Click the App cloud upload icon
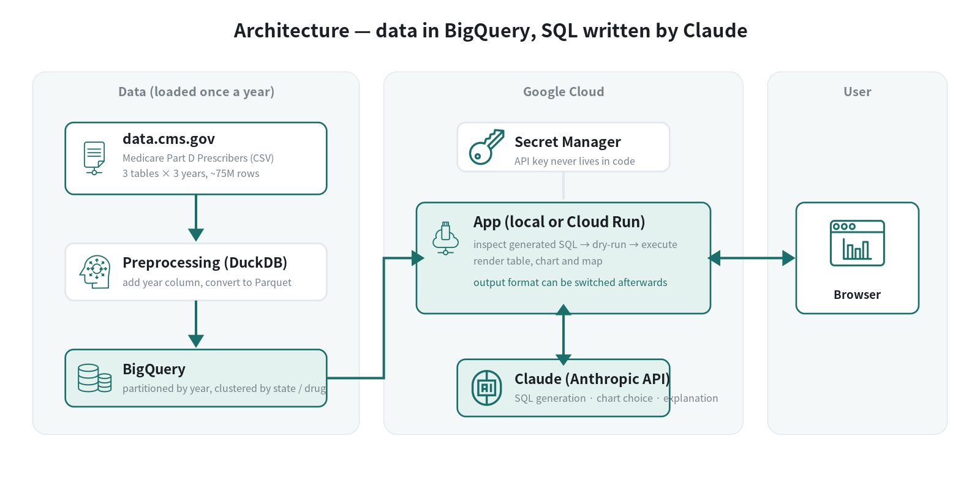Screen dimensions: 980x490 tap(445, 238)
